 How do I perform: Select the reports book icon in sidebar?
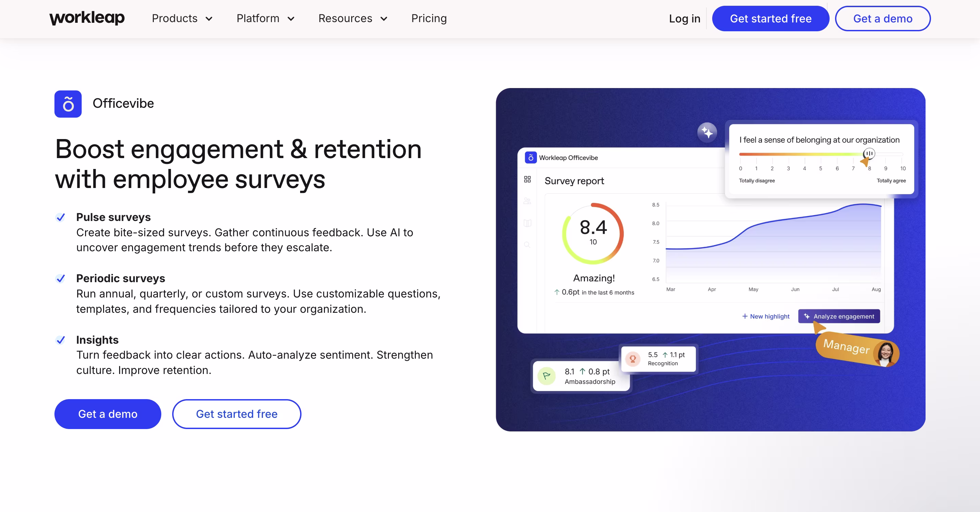527,223
